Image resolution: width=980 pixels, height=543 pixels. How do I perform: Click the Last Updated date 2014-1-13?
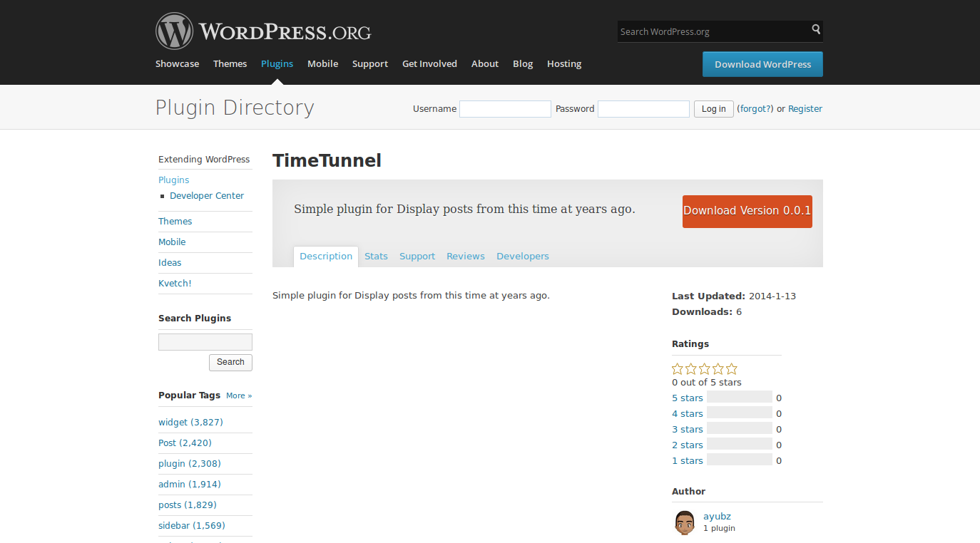click(x=772, y=296)
